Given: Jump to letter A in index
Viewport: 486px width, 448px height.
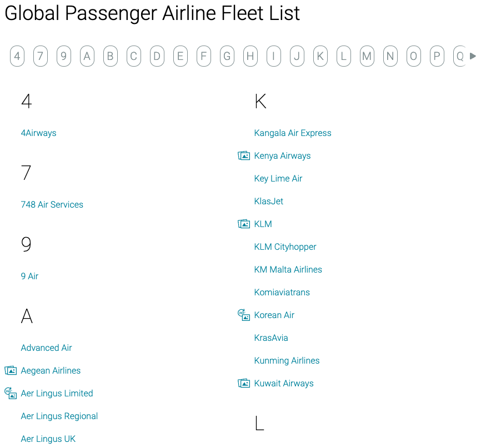Looking at the screenshot, I should coord(87,56).
